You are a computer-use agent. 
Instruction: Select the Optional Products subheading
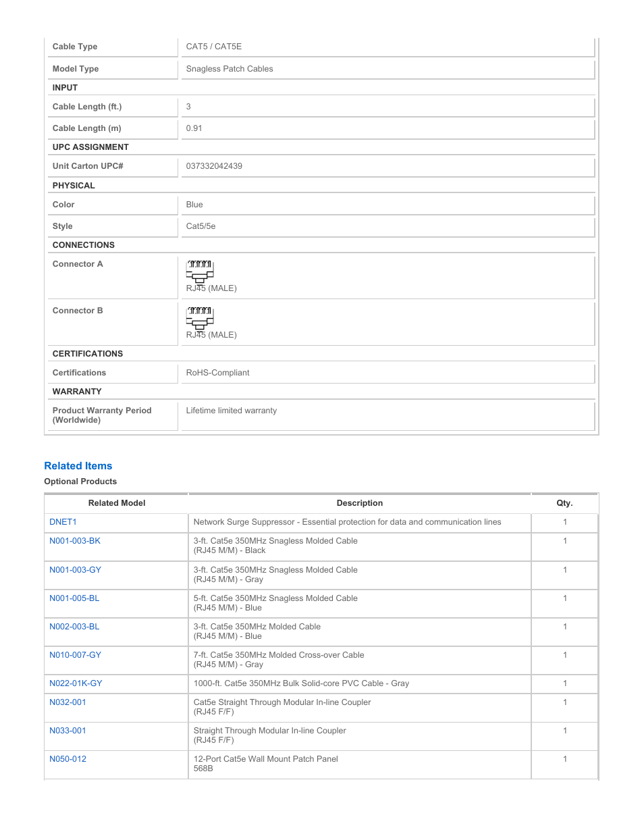[80, 481]
